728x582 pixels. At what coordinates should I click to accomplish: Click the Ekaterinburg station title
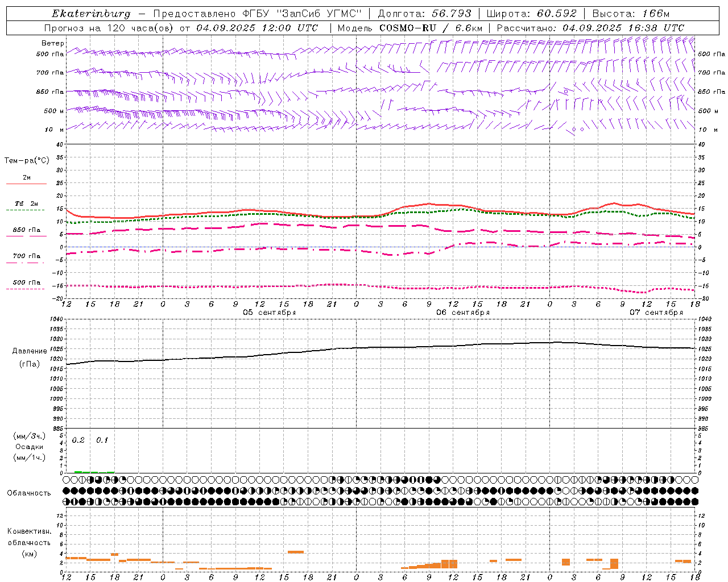tap(91, 14)
